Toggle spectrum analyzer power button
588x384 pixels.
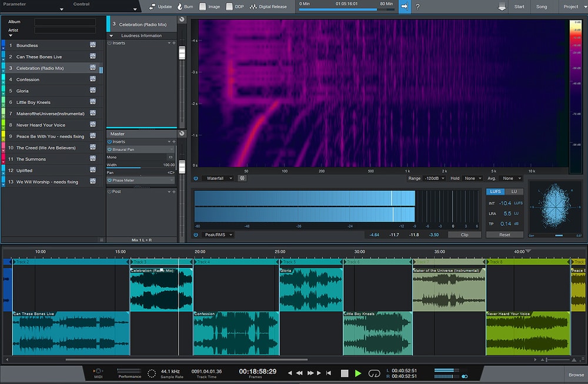tap(196, 178)
